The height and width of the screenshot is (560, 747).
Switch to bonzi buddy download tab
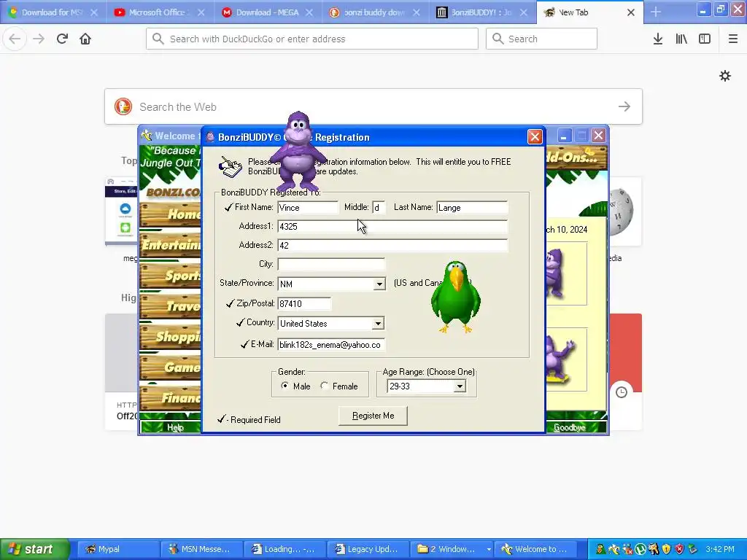coord(374,12)
